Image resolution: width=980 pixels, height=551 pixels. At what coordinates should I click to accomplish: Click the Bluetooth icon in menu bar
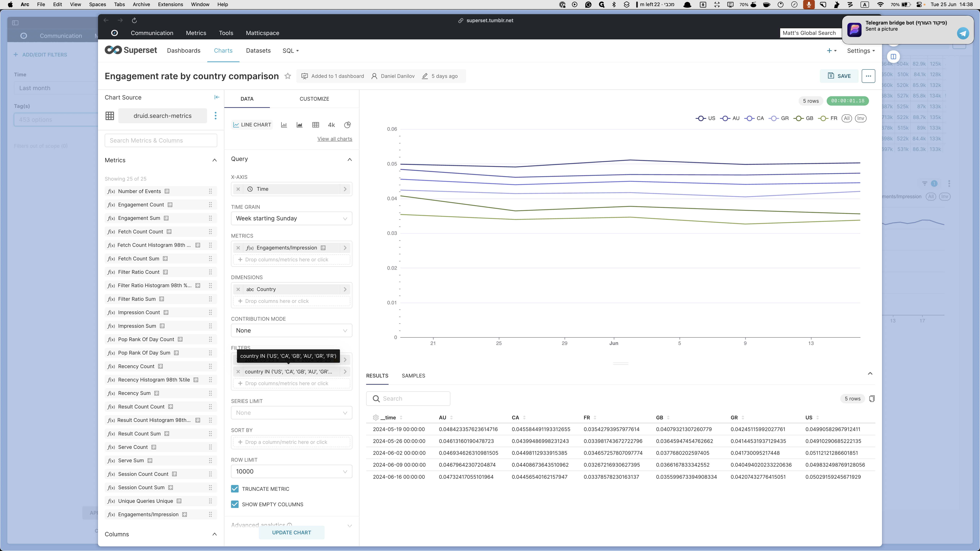614,5
